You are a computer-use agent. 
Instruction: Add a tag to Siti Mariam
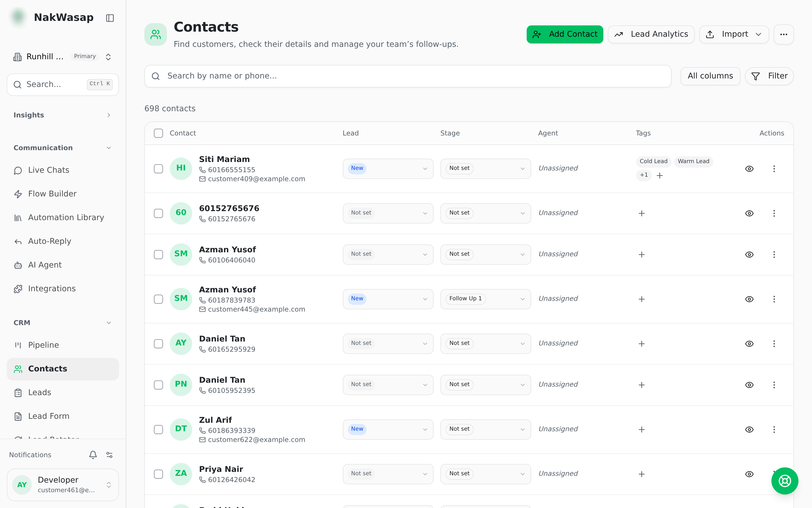pyautogui.click(x=659, y=175)
